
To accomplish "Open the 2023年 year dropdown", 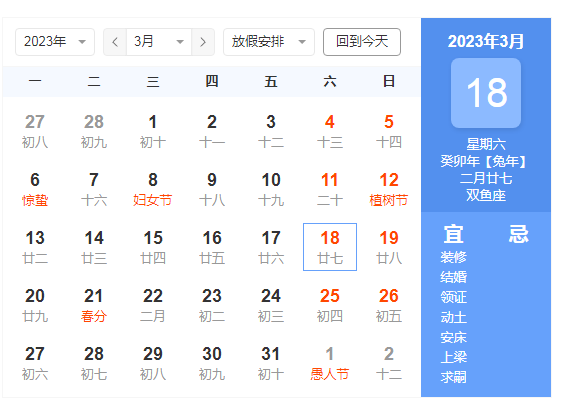I will coord(55,42).
